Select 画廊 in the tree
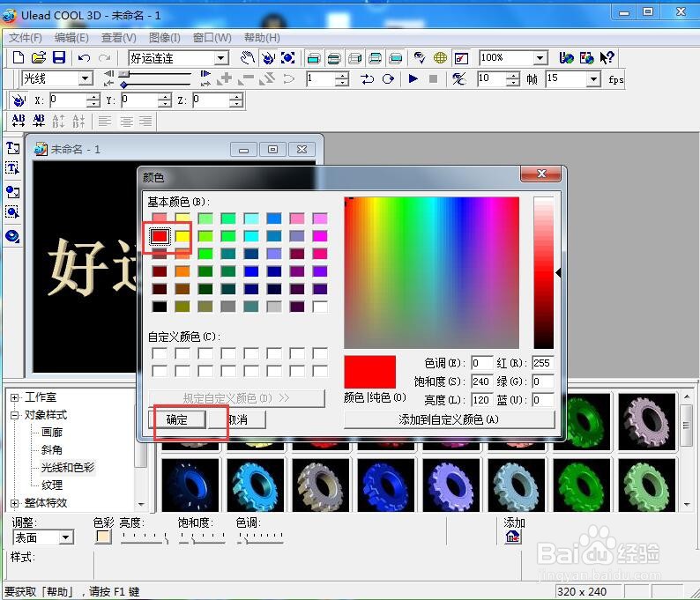The height and width of the screenshot is (600, 700). click(x=52, y=433)
